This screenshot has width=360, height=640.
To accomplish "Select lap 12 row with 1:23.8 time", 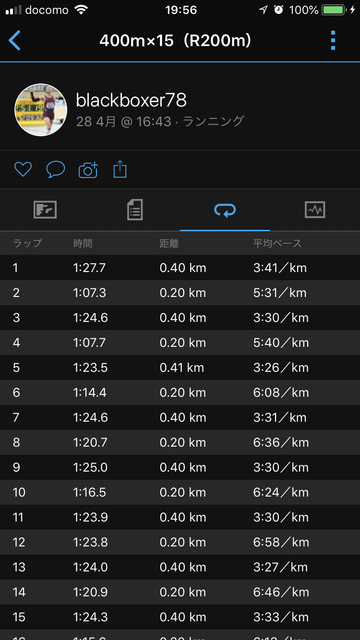I will 180,542.
